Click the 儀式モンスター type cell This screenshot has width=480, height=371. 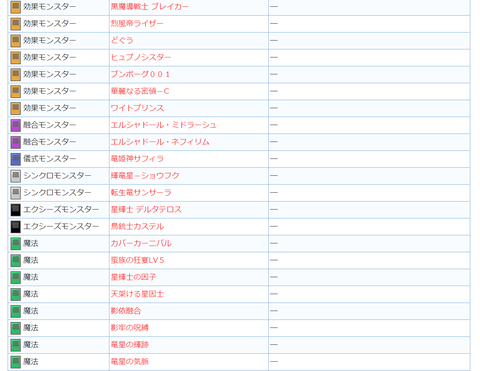(59, 159)
